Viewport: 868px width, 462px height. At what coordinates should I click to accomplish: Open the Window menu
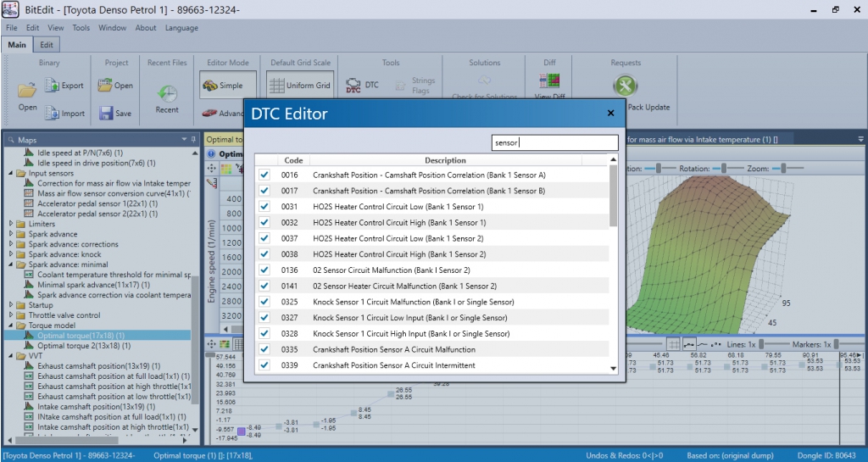pos(113,28)
